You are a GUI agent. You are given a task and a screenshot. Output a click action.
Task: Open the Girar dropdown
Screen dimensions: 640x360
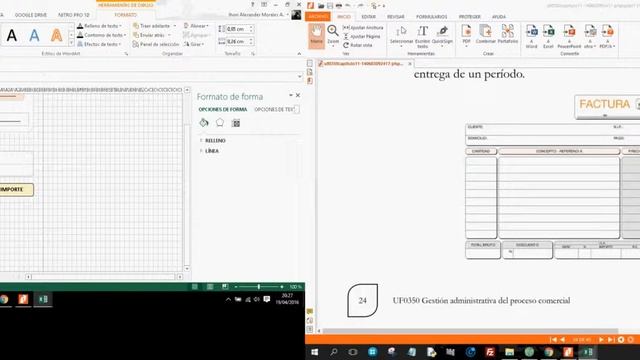(194, 44)
